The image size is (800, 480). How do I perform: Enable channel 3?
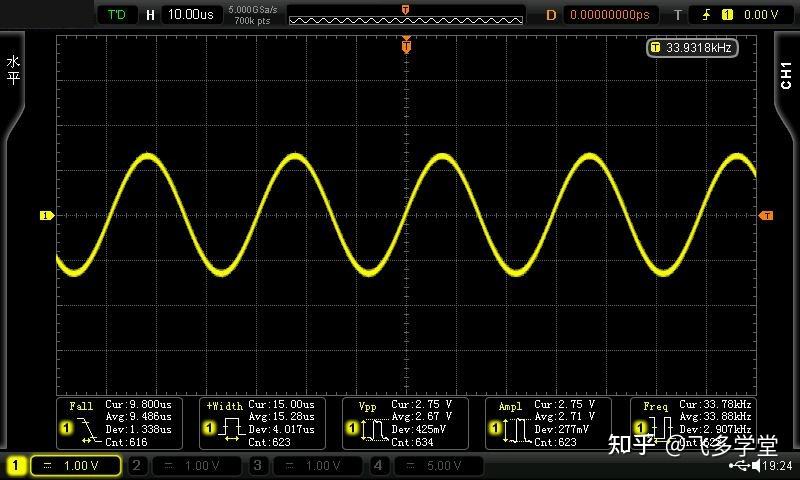point(307,466)
